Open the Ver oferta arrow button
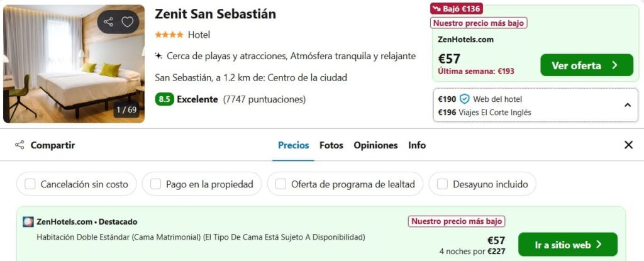644x261 pixels. coord(587,65)
